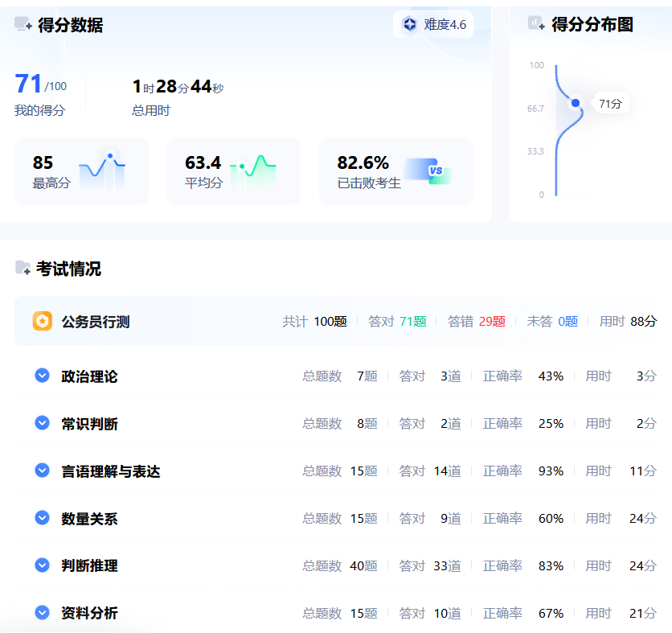The width and height of the screenshot is (672, 633).
Task: Expand the 言语理解与表达 row
Action: pyautogui.click(x=43, y=471)
